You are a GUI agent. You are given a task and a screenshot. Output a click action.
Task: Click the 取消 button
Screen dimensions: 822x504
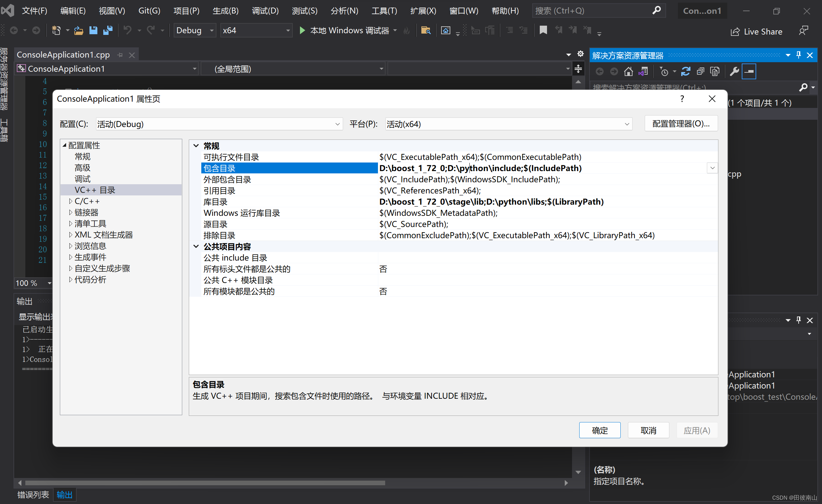649,430
